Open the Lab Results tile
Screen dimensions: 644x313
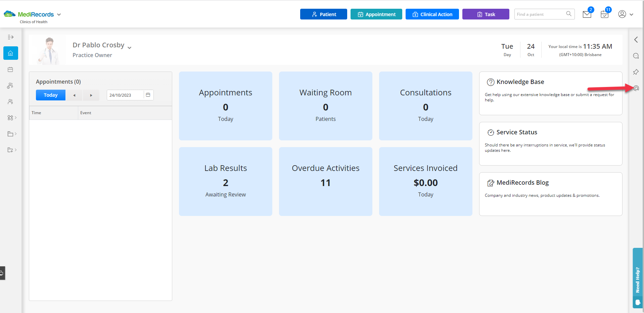tap(226, 181)
